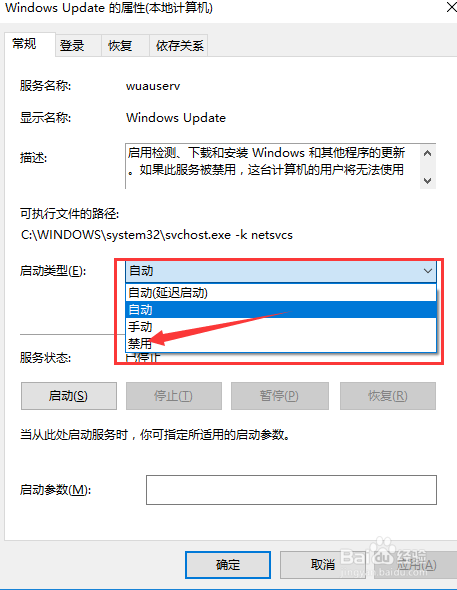This screenshot has height=590, width=457.
Task: Go to the 依存关系 tab
Action: click(x=179, y=46)
